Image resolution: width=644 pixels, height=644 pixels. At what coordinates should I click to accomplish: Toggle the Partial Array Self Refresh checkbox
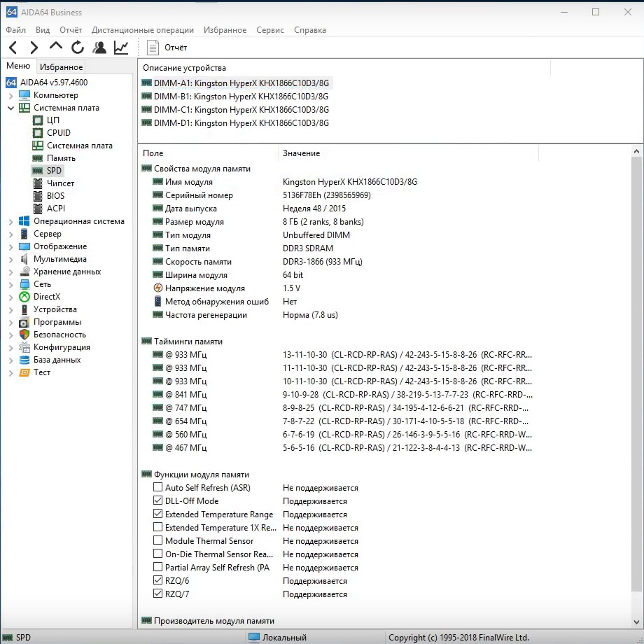click(157, 567)
